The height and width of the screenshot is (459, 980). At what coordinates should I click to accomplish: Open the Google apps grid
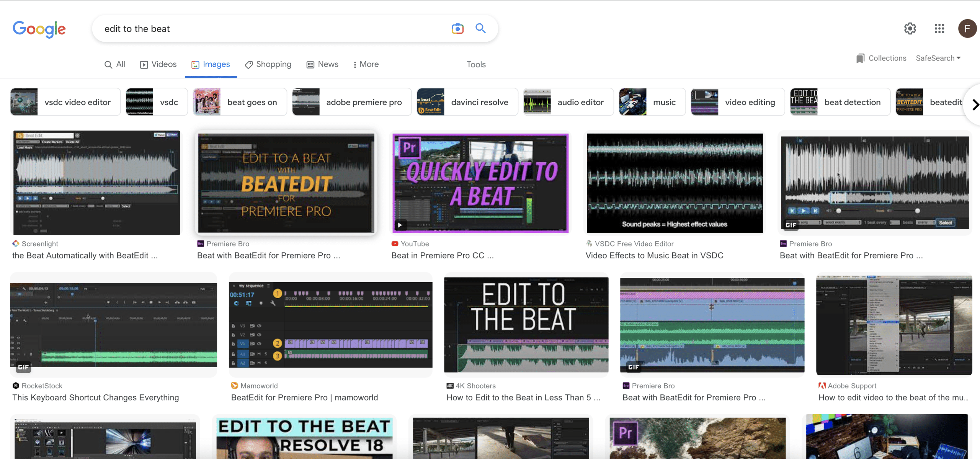click(x=939, y=28)
